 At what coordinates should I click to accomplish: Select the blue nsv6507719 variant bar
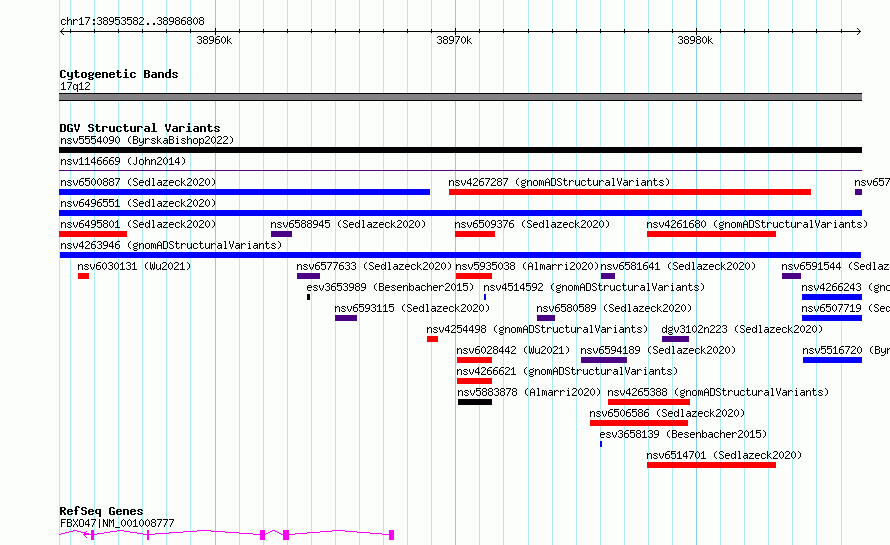(832, 318)
